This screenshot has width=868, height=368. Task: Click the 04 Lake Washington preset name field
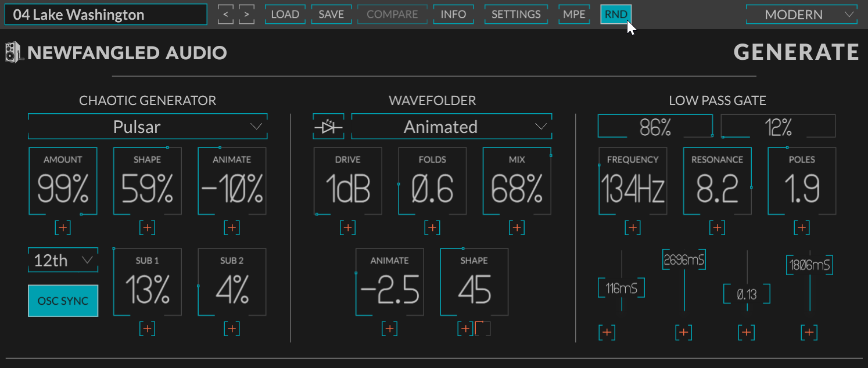point(106,15)
